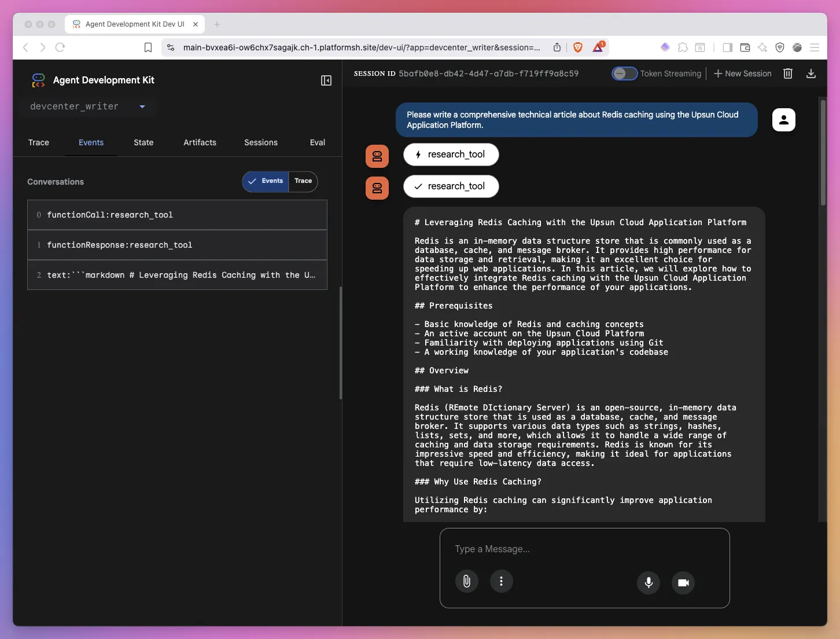
Task: Click the browser address bar URL
Action: [362, 47]
